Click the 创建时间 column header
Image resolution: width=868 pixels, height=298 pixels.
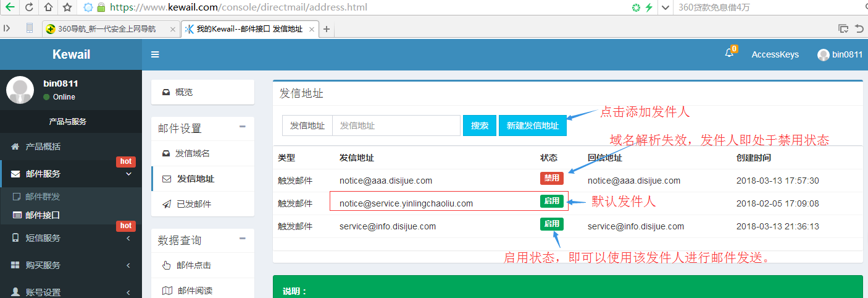pos(754,158)
